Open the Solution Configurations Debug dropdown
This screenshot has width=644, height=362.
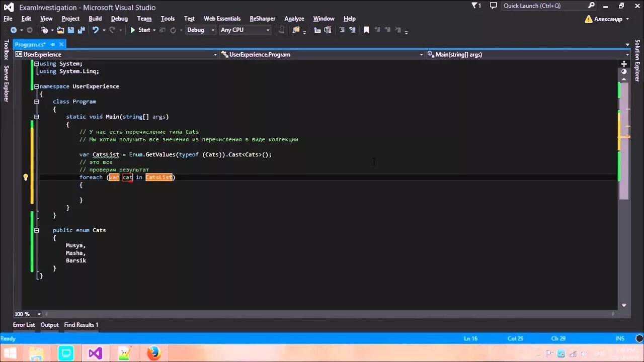click(x=201, y=30)
